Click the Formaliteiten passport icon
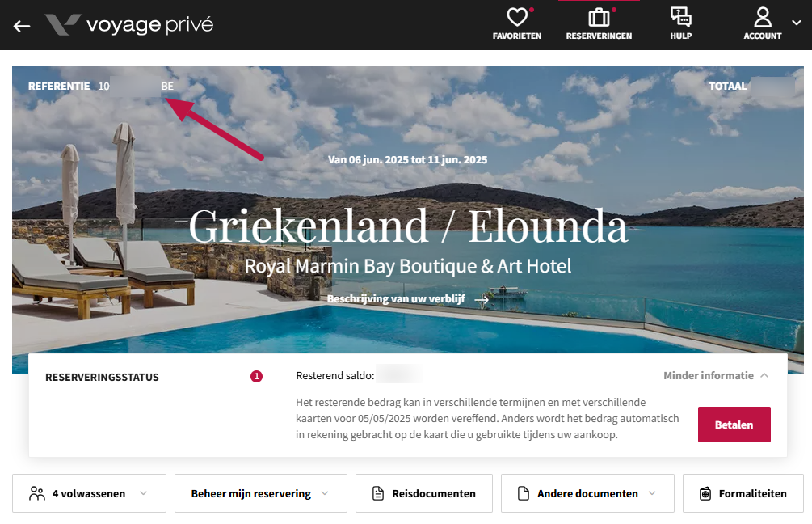The height and width of the screenshot is (524, 812). 705,493
